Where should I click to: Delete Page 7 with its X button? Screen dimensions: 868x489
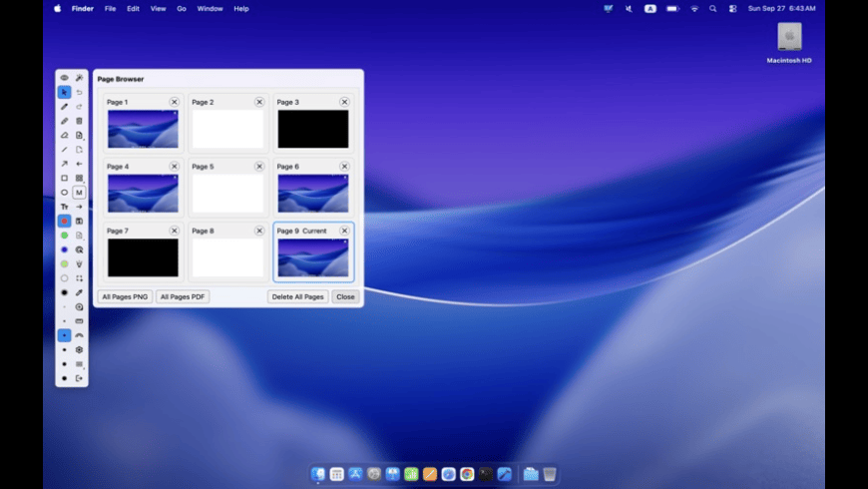click(x=175, y=231)
